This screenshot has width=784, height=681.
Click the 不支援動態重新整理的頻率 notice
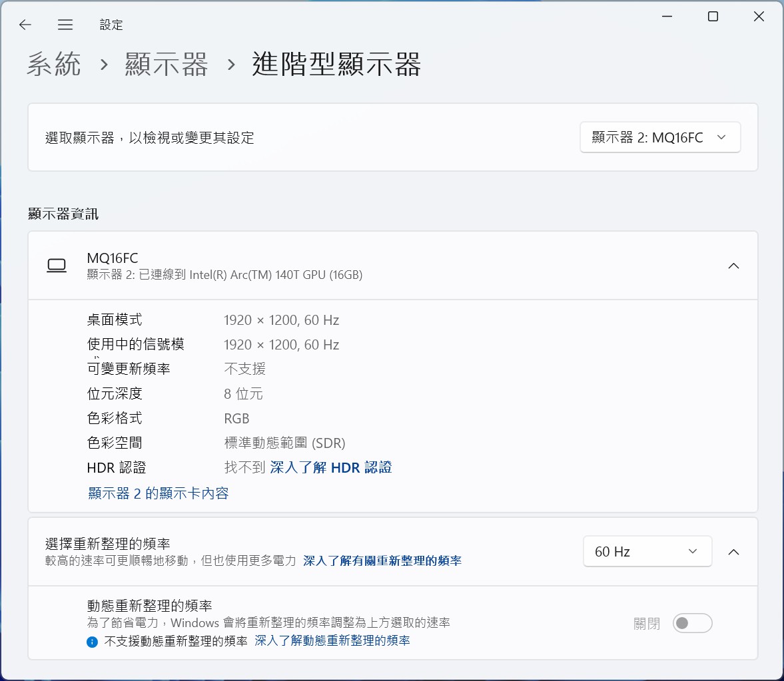point(175,641)
